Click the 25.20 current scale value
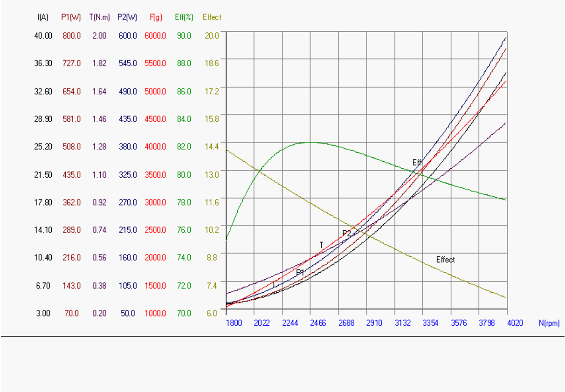Screen dimensions: 565x392 [x=43, y=147]
